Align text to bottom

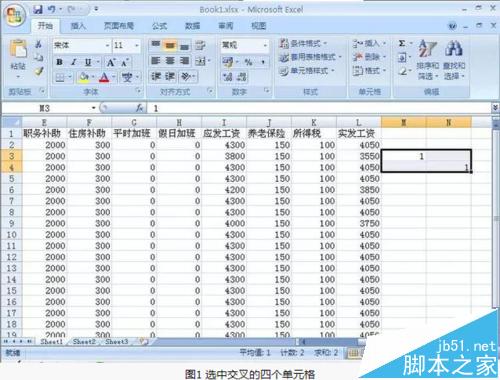click(x=184, y=45)
